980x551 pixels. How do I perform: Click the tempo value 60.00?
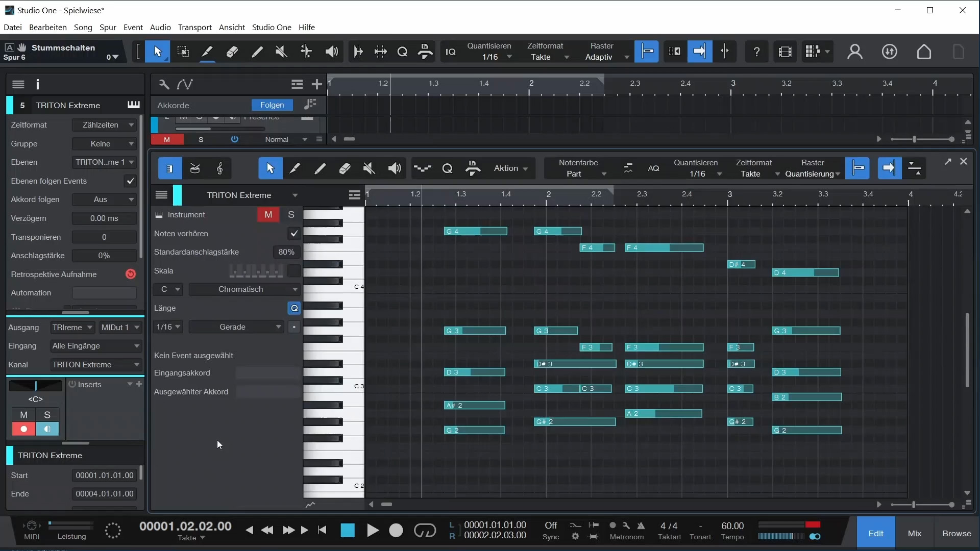[732, 525]
